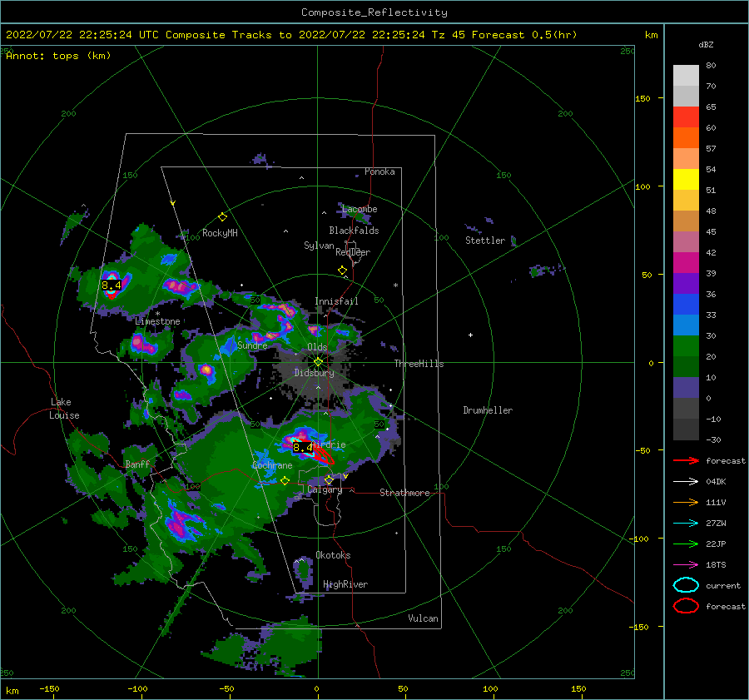Image resolution: width=749 pixels, height=700 pixels.
Task: Click the Limestone label
Action: (157, 321)
